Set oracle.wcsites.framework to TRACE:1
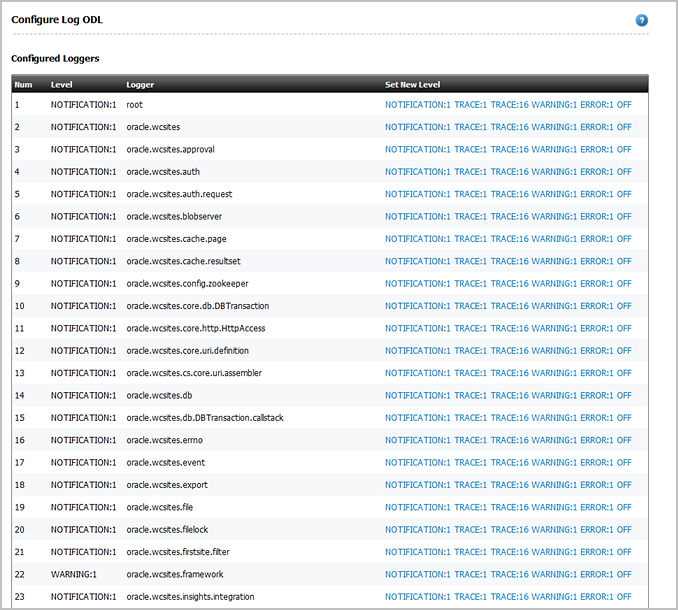678x610 pixels. pos(470,575)
